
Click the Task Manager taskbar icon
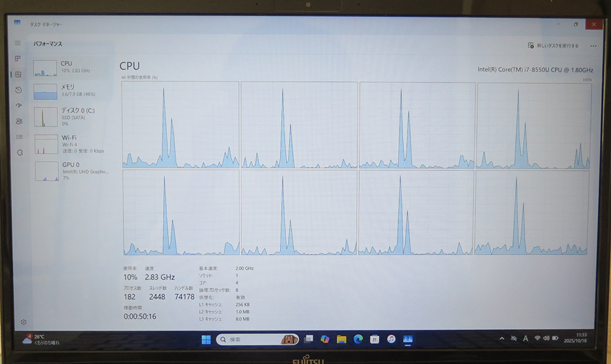click(408, 340)
